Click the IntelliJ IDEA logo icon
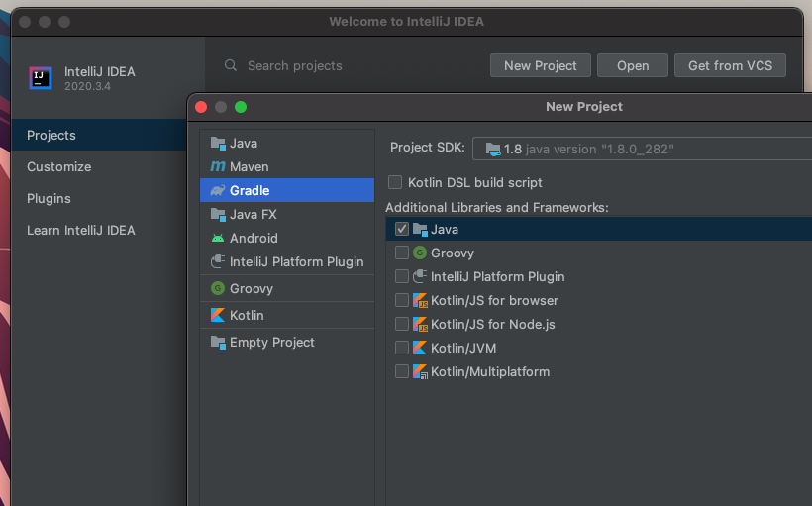Viewport: 812px width, 506px height. click(x=41, y=78)
